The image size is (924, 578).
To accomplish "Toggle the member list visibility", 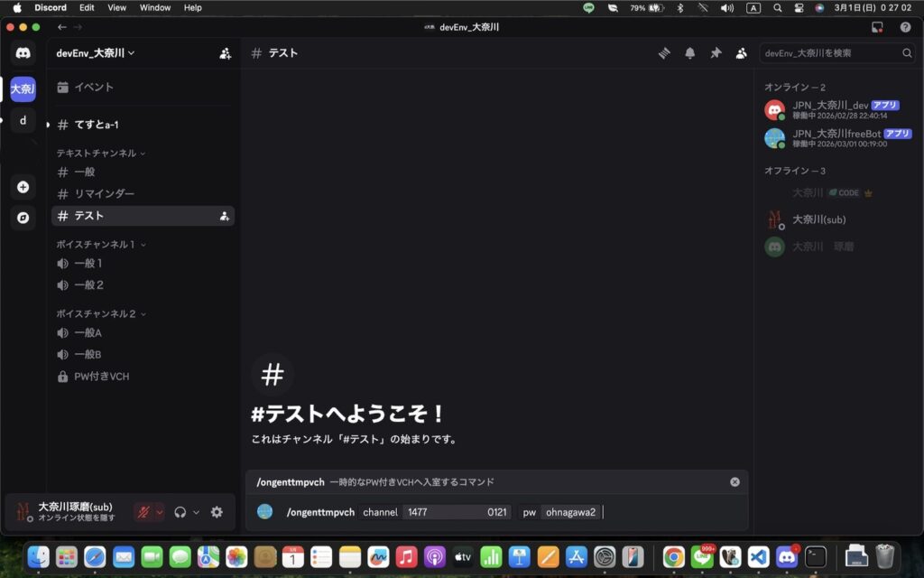I will [741, 53].
